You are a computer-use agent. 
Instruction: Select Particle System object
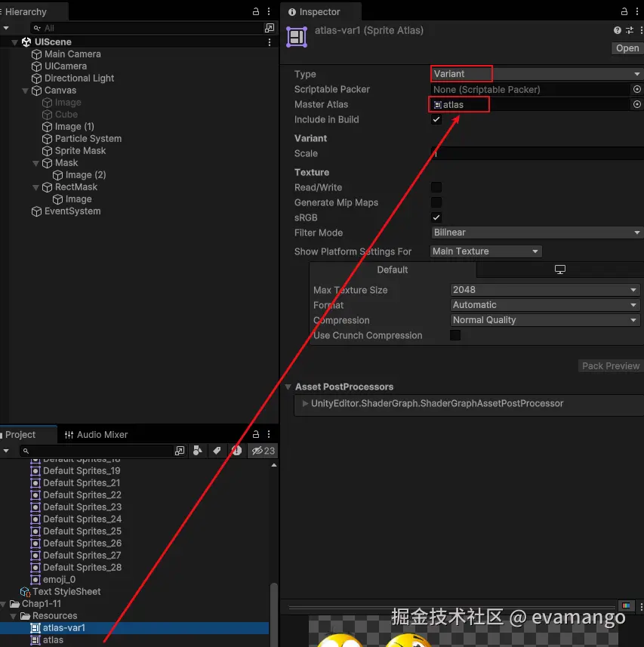(88, 139)
